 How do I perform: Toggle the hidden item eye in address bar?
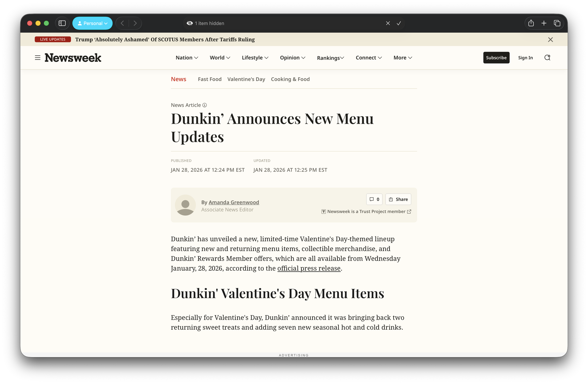[x=190, y=23]
